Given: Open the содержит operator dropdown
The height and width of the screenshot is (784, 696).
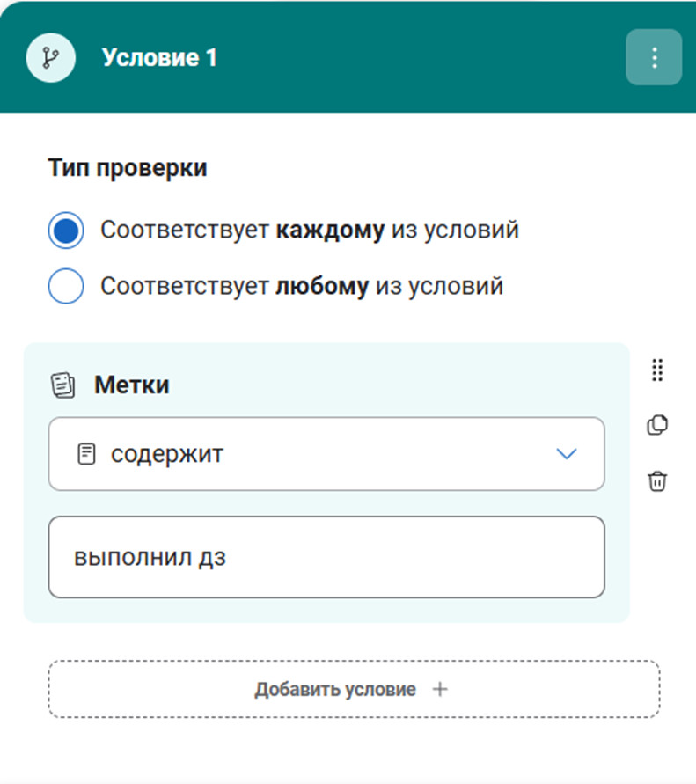Looking at the screenshot, I should [x=326, y=454].
